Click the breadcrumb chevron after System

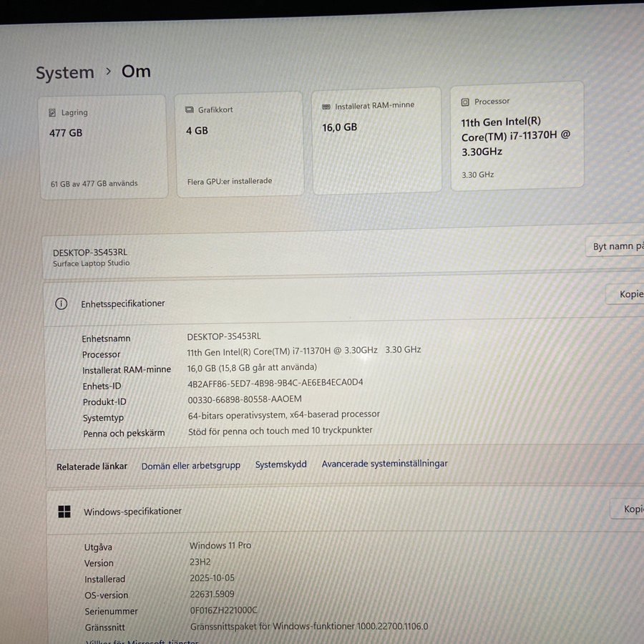click(108, 72)
